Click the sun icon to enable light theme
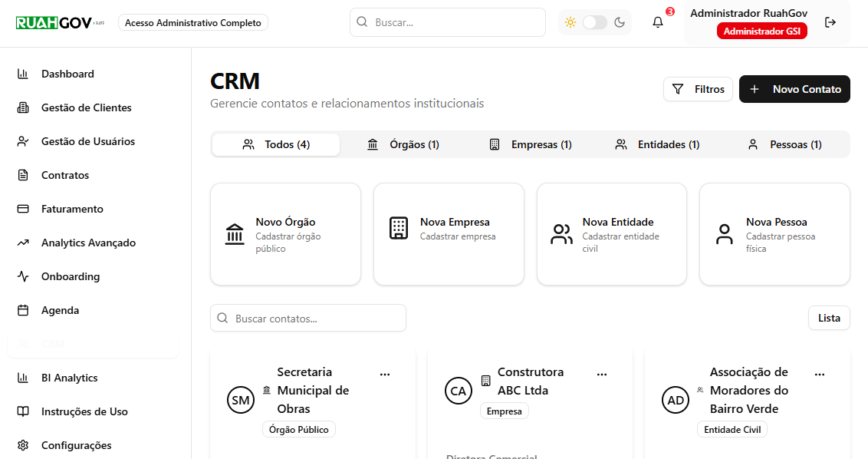The height and width of the screenshot is (459, 868). (570, 22)
